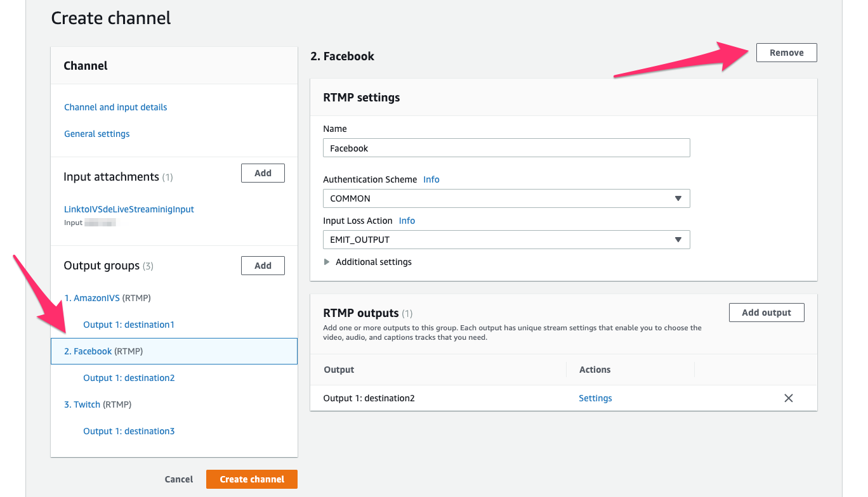This screenshot has width=868, height=497.
Task: Click Info next to Input Loss Action
Action: point(407,220)
